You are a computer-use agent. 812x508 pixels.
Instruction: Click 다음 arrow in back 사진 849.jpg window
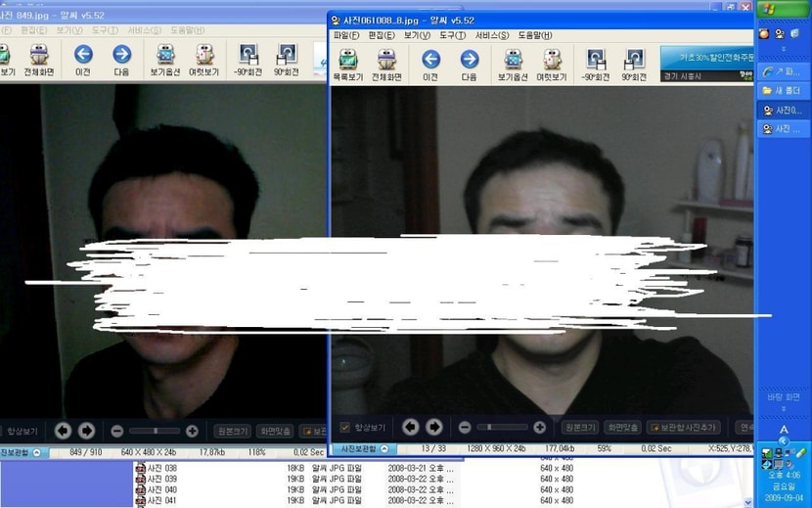(121, 61)
